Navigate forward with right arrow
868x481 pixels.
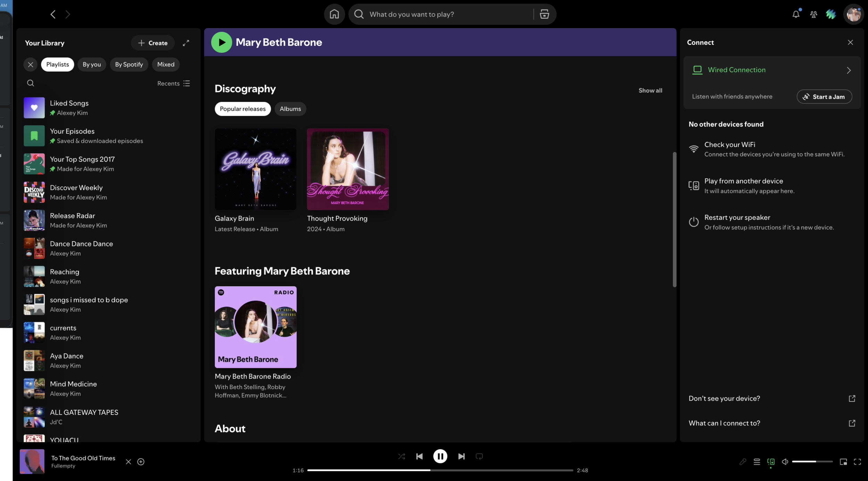(x=68, y=14)
